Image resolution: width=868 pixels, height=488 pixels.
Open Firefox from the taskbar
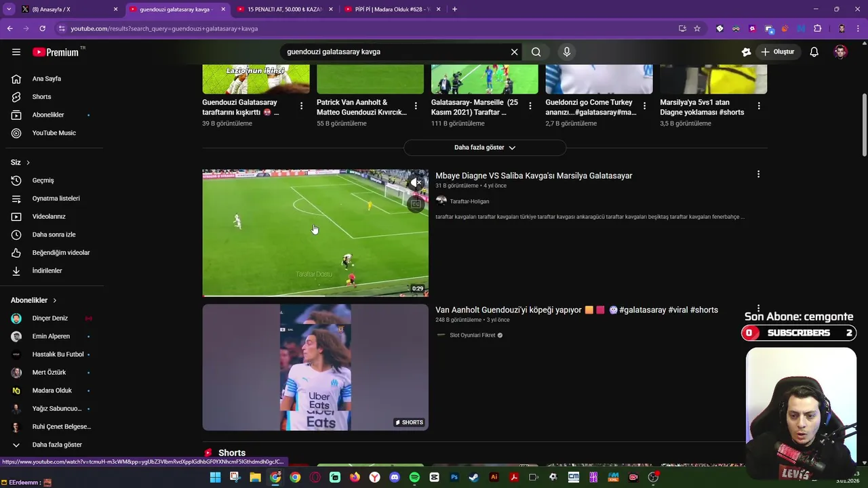coord(355,477)
